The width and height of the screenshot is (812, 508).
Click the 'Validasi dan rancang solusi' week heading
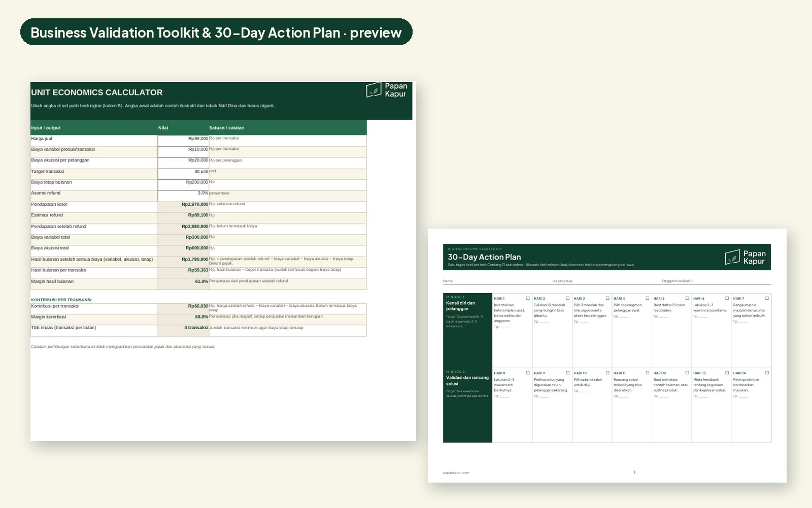pyautogui.click(x=467, y=380)
